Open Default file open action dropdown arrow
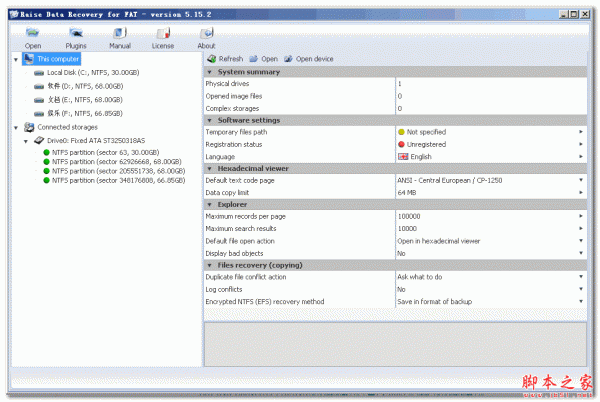 tap(581, 241)
